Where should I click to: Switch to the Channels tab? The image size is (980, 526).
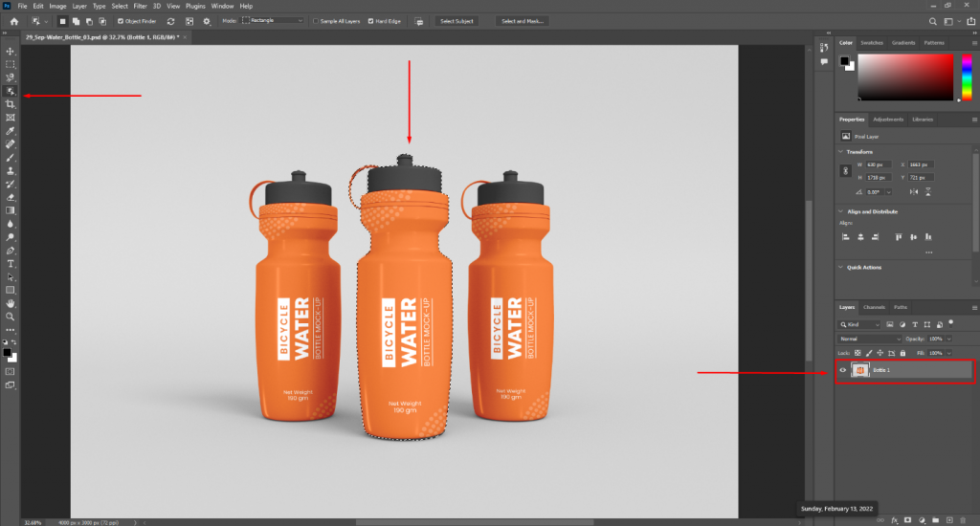click(x=874, y=307)
